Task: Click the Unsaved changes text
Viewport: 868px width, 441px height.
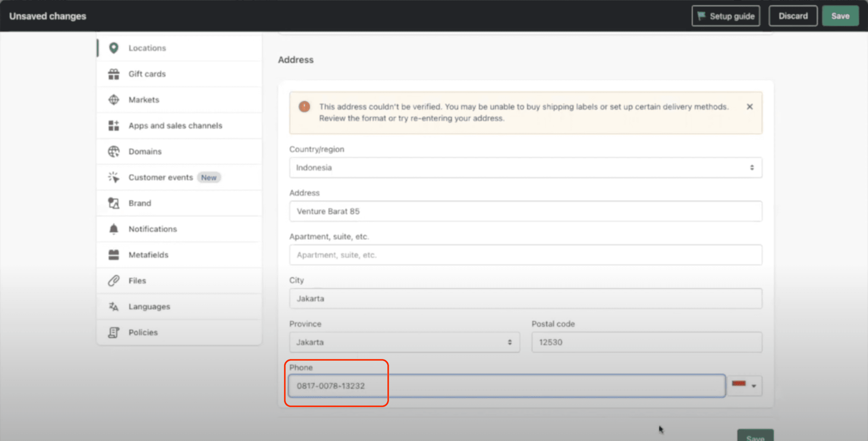Action: [x=48, y=16]
